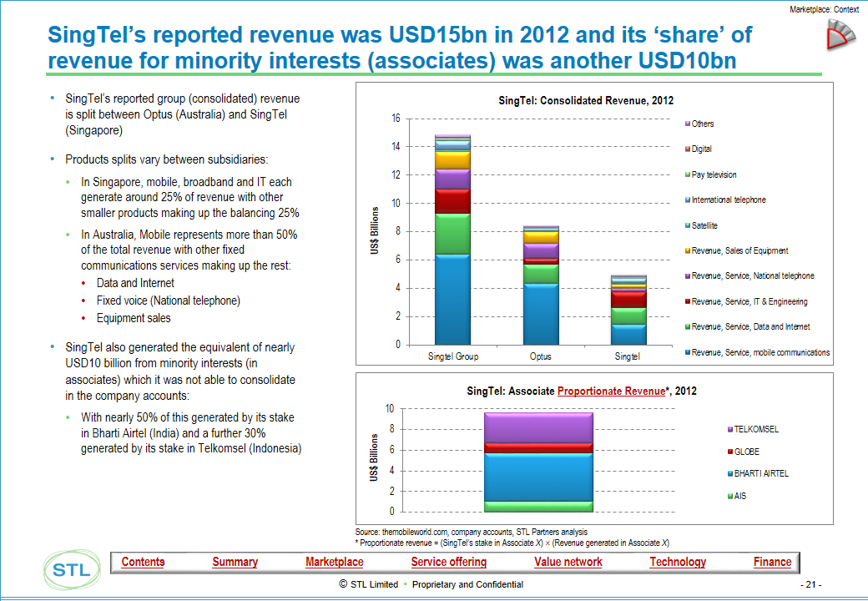Click the Singtel column's red IT segment
Viewport: 868px width, 601px height.
[x=628, y=300]
